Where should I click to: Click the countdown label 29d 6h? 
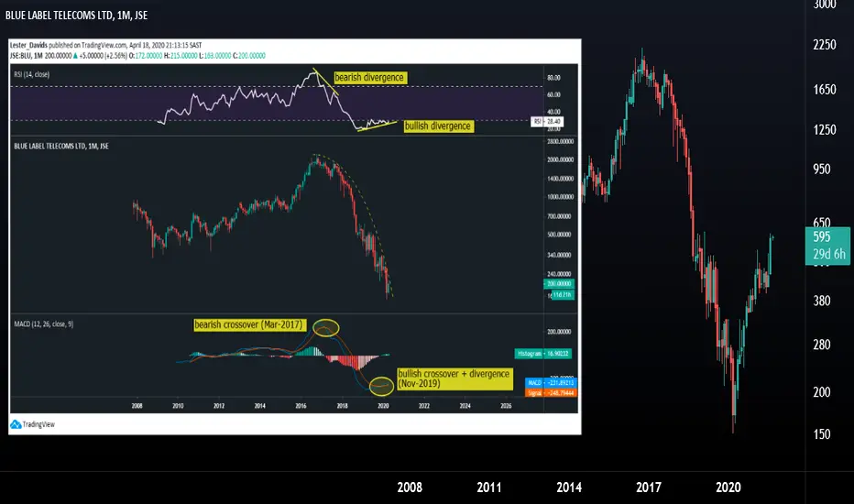[829, 254]
